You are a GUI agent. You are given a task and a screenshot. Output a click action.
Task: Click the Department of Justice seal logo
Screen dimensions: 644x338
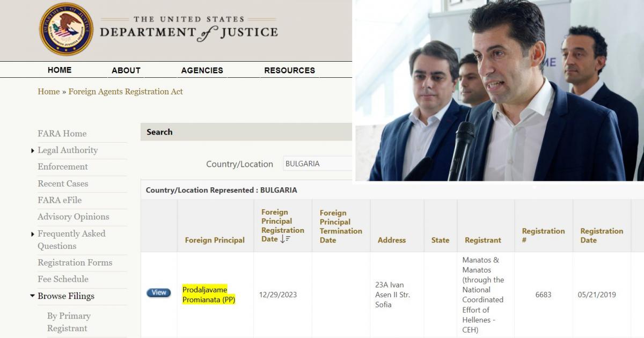66,29
